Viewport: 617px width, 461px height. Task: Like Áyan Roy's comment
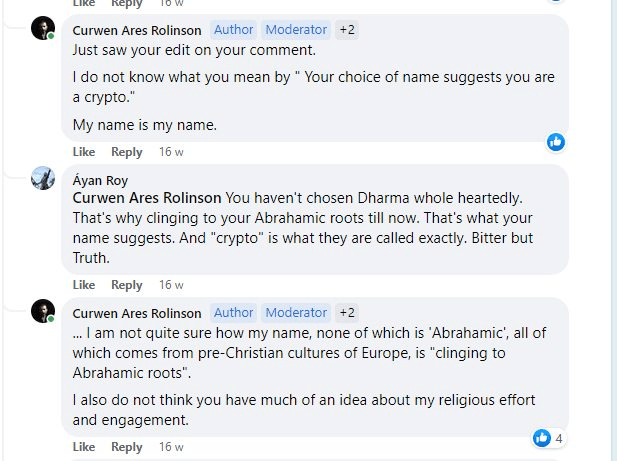[84, 285]
